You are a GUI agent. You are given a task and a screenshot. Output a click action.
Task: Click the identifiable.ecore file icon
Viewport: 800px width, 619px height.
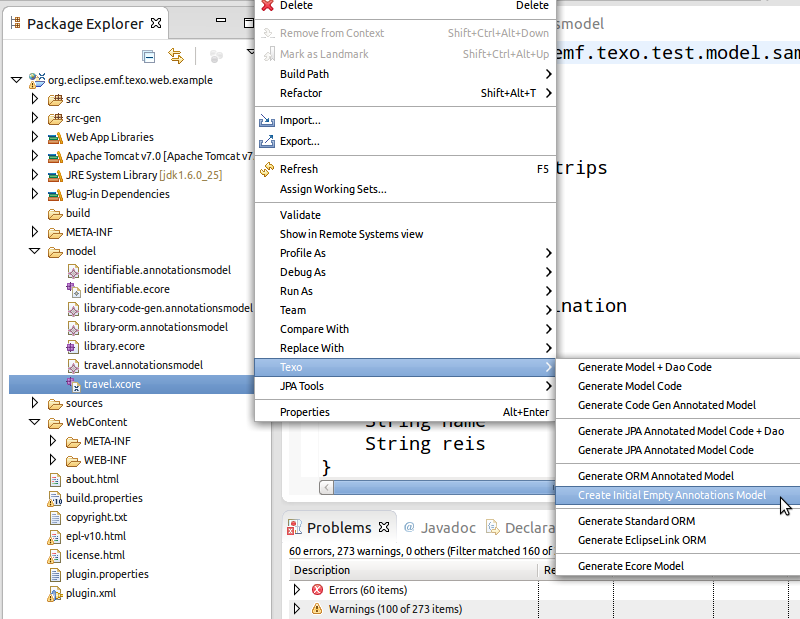73,289
